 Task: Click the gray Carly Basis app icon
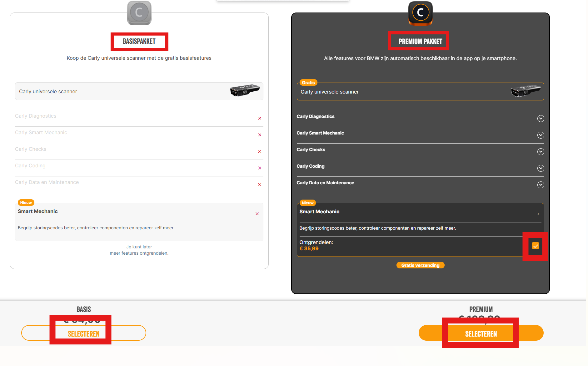click(x=139, y=13)
